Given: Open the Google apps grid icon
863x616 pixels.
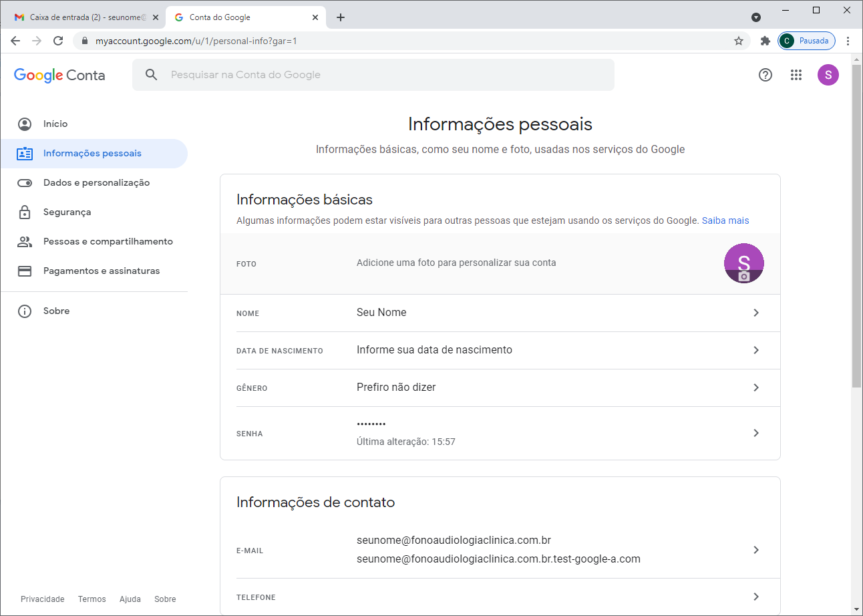Looking at the screenshot, I should pyautogui.click(x=796, y=75).
